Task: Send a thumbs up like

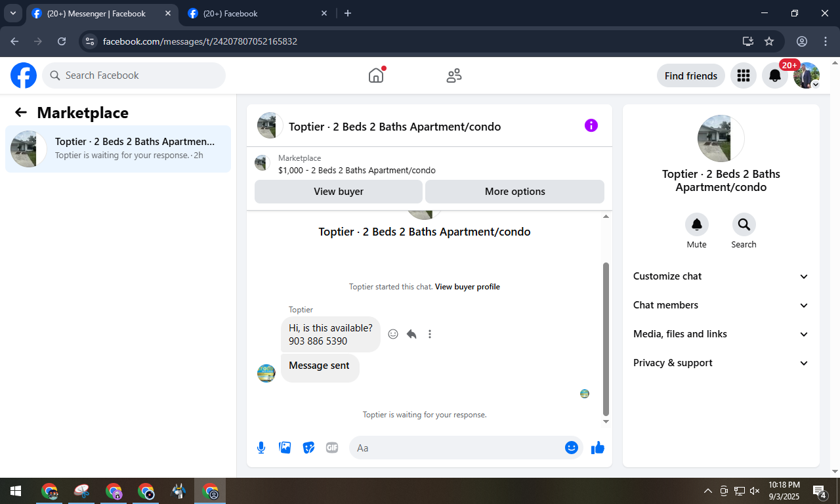Action: [598, 448]
